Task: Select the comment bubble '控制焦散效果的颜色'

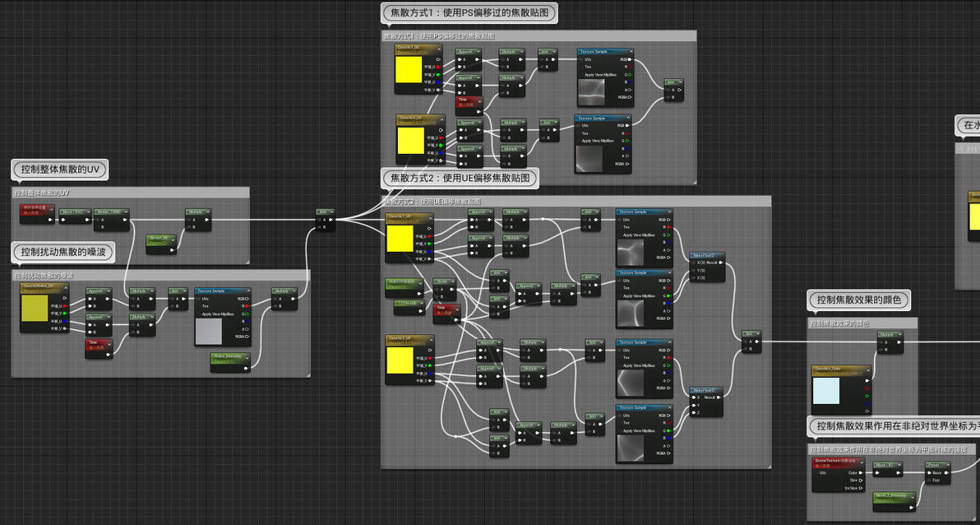Action: (x=859, y=300)
